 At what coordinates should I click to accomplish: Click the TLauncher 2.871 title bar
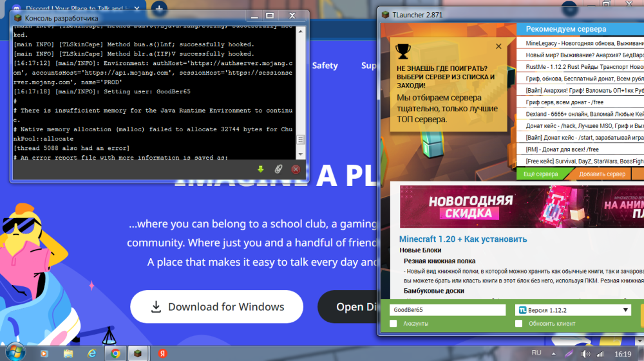(x=509, y=15)
